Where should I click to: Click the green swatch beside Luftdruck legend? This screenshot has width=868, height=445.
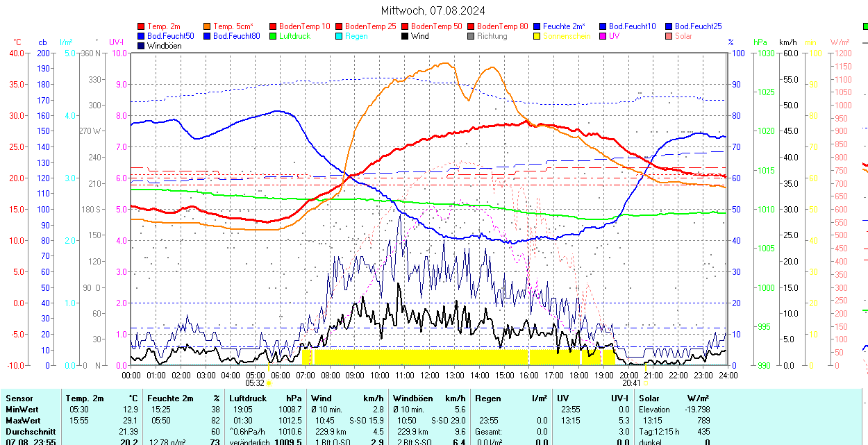click(274, 36)
